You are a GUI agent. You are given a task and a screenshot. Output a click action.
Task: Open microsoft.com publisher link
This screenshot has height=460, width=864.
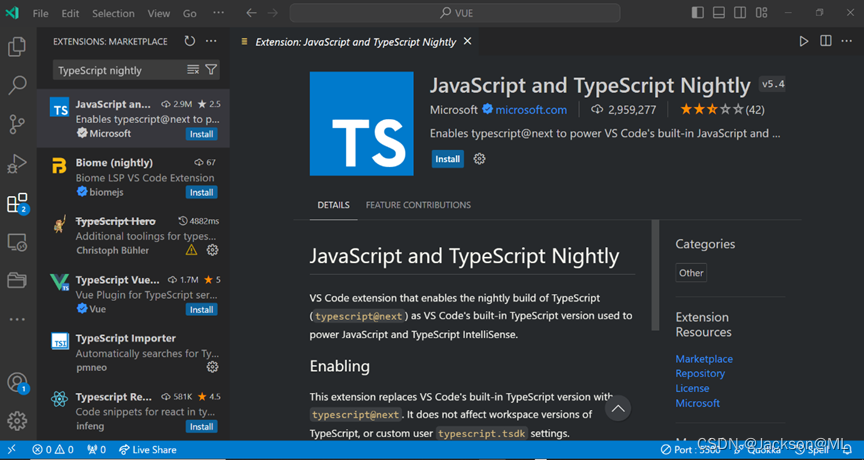531,110
